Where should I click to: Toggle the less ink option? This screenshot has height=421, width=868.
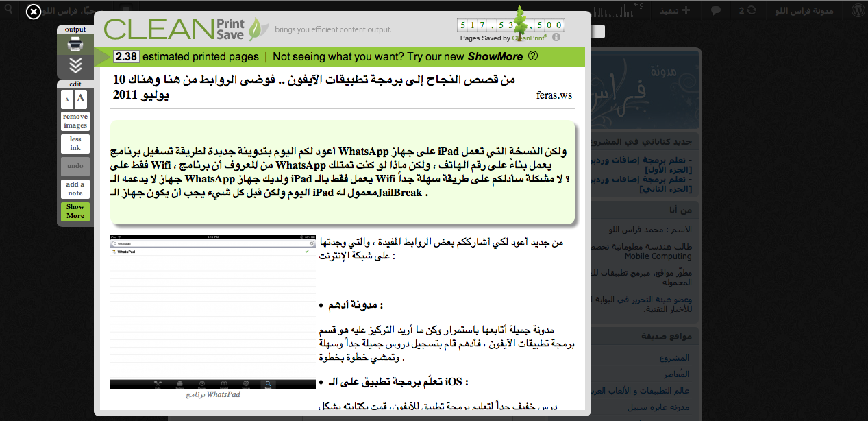click(x=75, y=143)
